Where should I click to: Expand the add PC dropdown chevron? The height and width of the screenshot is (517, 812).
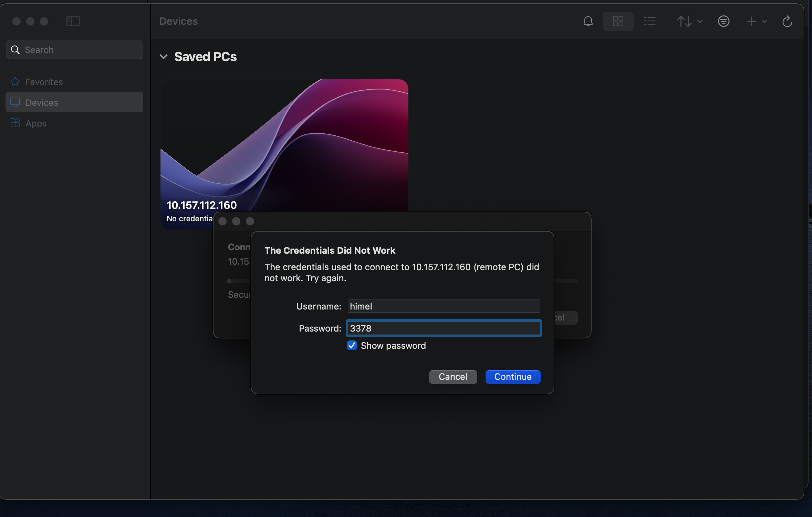click(764, 21)
